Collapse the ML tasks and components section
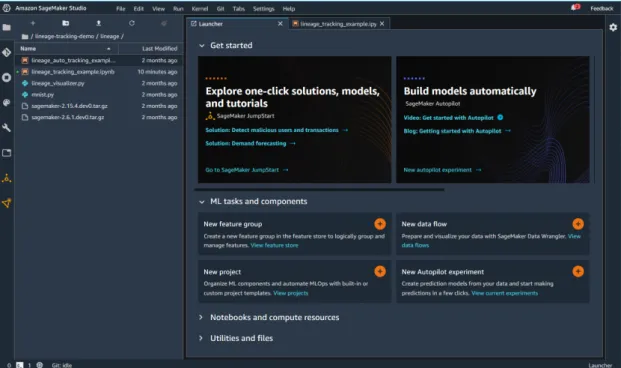Image resolution: width=621 pixels, height=368 pixels. coord(202,202)
